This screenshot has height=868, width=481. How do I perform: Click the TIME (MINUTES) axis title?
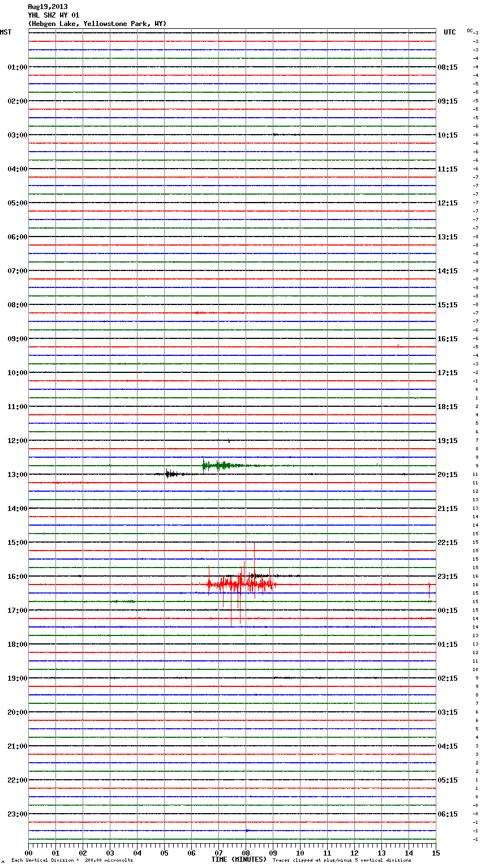[x=239, y=860]
